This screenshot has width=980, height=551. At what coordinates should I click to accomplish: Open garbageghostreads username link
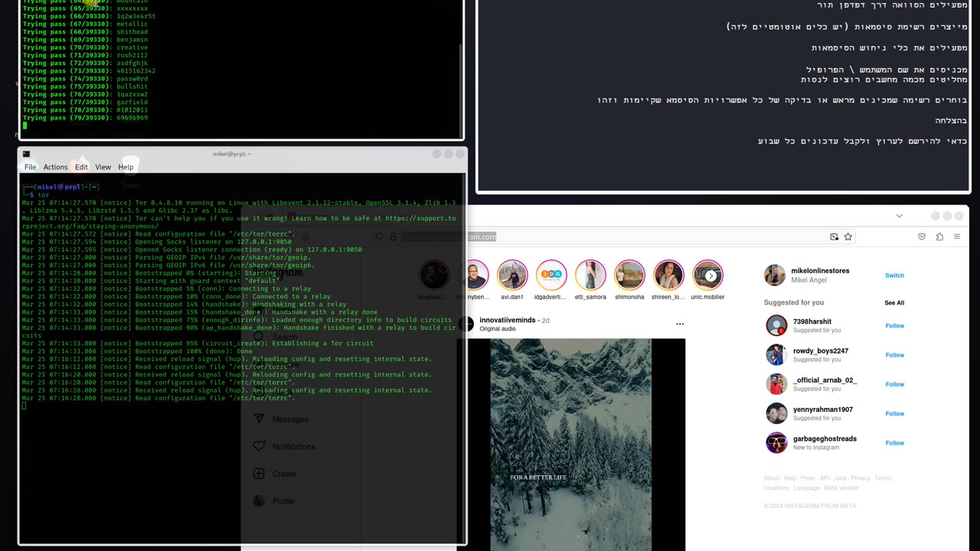825,439
